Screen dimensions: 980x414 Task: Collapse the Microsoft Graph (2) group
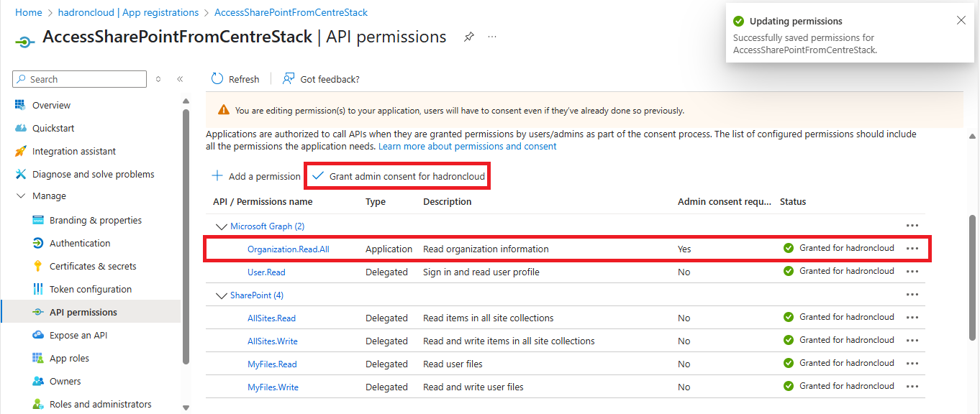click(221, 226)
